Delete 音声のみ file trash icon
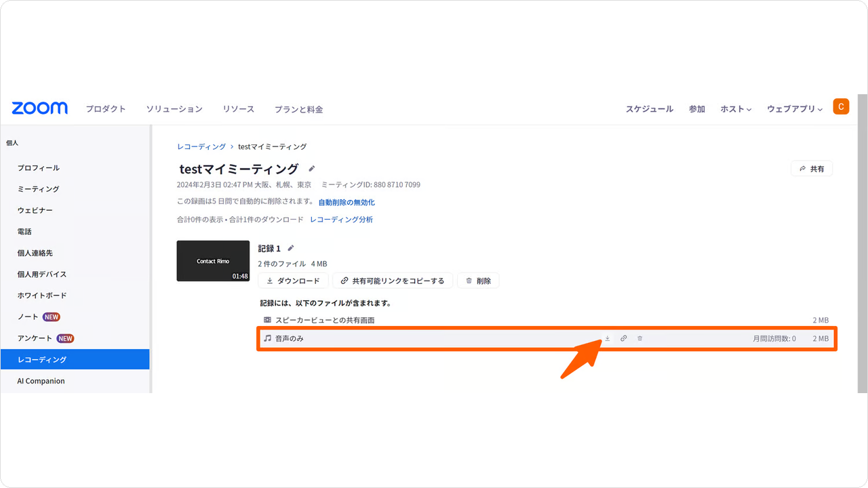The height and width of the screenshot is (488, 868). pos(640,338)
